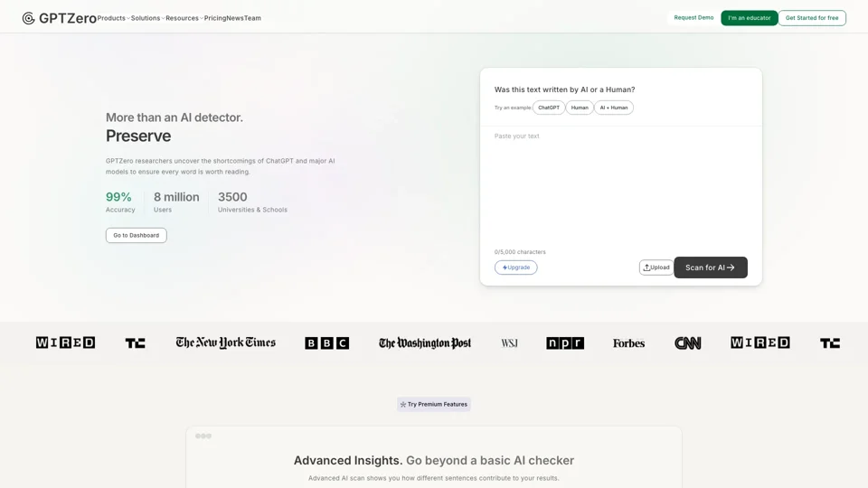Click the CNN logo
The image size is (868, 488).
tap(687, 343)
